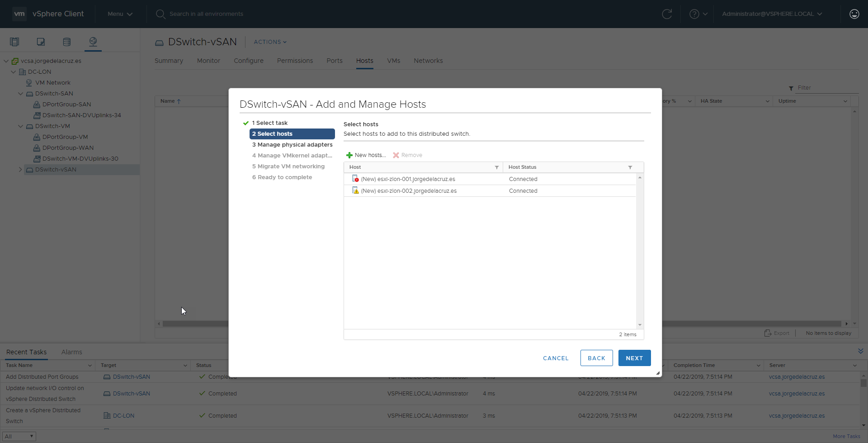The height and width of the screenshot is (443, 868).
Task: Open the Administrator@VSPHERE.LOCAL user dropdown
Action: (772, 14)
